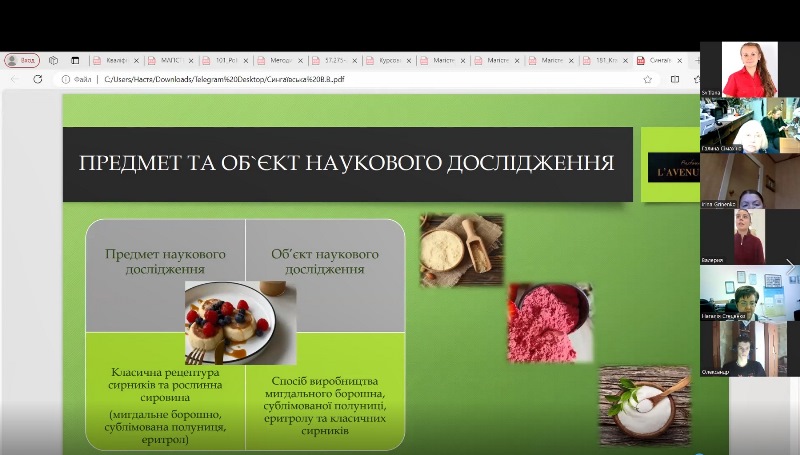
Task: Switch to the 57.273 tab
Action: pyautogui.click(x=335, y=60)
